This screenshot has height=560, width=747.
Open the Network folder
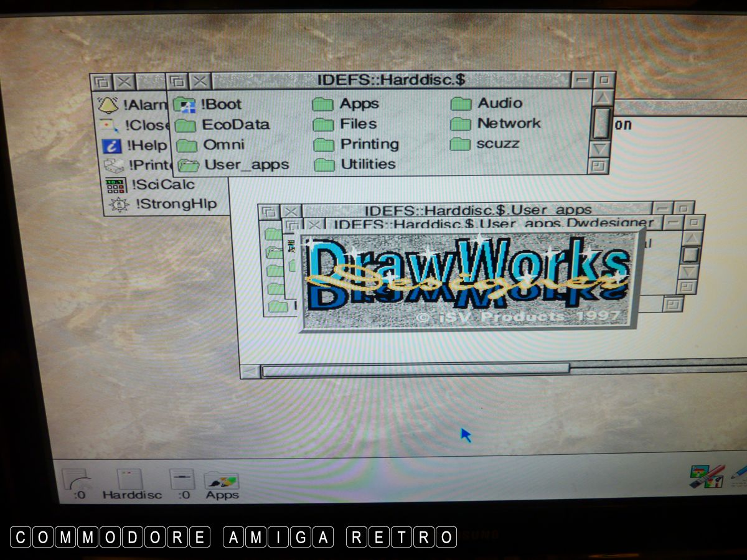point(461,124)
